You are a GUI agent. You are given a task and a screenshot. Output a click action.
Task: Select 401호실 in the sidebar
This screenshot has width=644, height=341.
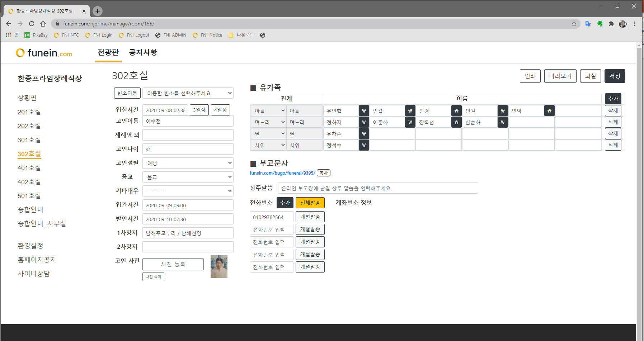pyautogui.click(x=29, y=168)
